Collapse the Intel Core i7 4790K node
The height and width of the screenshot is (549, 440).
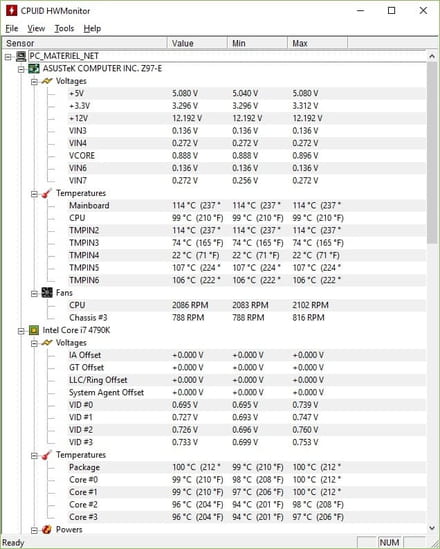[x=21, y=331]
